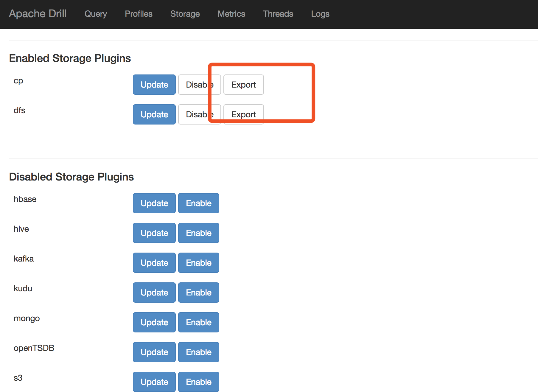
Task: Open the Profiles page
Action: coord(139,14)
